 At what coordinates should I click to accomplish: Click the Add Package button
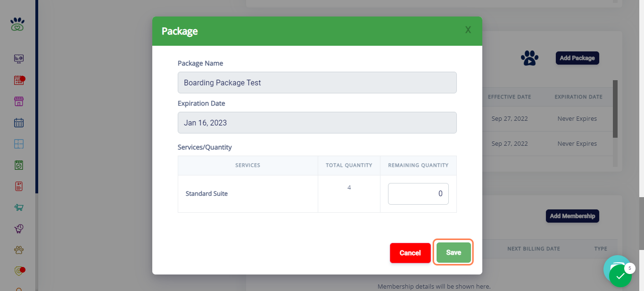578,58
